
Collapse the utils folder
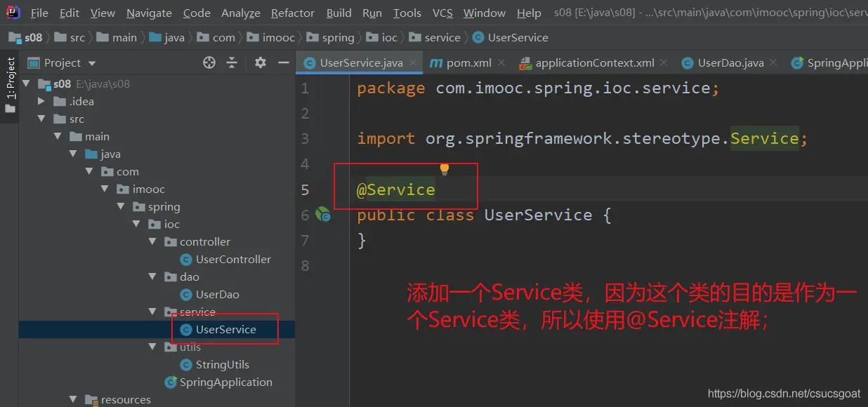point(154,347)
